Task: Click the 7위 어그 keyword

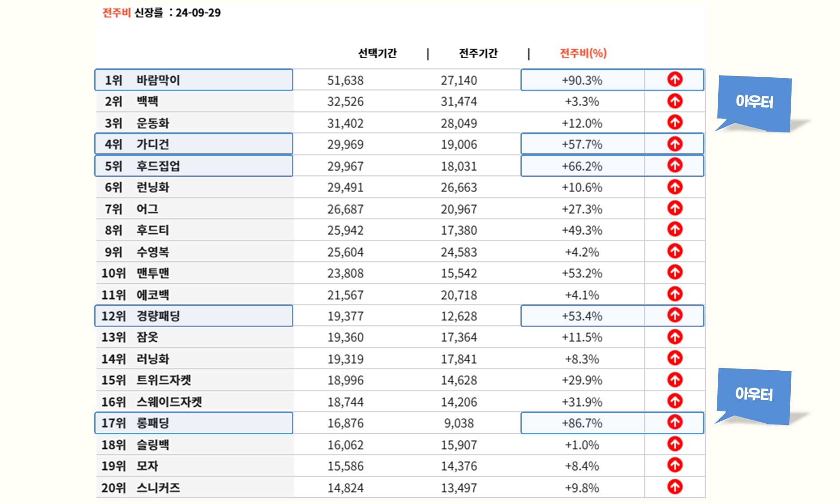Action: 147,209
